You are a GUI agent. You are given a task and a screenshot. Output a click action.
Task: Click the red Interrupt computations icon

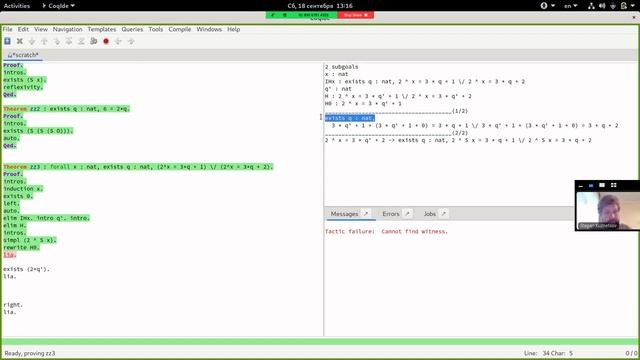click(106, 41)
